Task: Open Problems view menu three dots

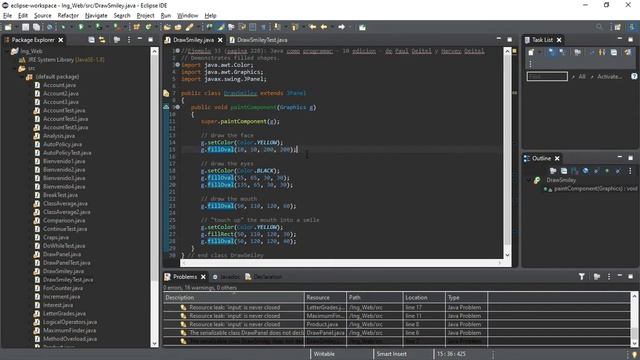Action: (609, 277)
